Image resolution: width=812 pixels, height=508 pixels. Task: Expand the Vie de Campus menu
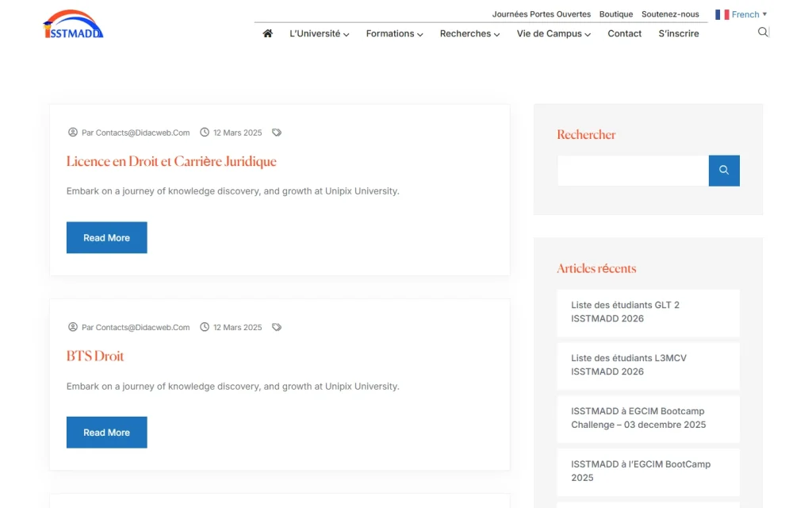point(553,33)
